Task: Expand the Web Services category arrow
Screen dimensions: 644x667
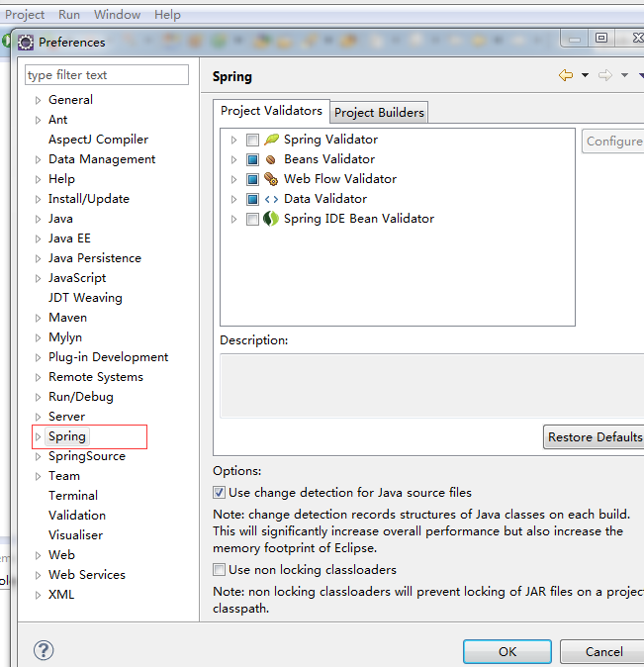Action: (x=38, y=575)
